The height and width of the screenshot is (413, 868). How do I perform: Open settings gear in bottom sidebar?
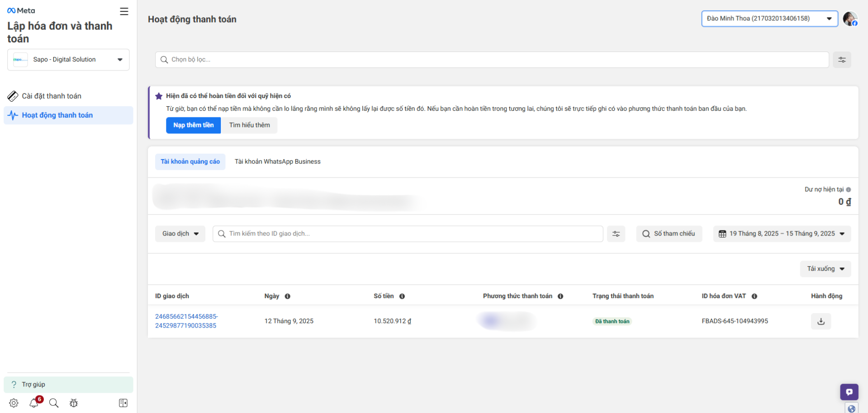pyautogui.click(x=14, y=403)
